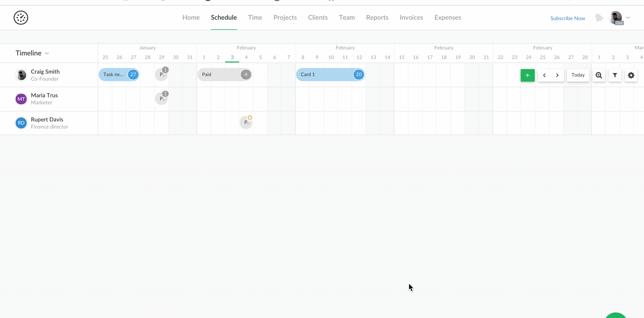
Task: Click the notifications bell icon
Action: [599, 18]
